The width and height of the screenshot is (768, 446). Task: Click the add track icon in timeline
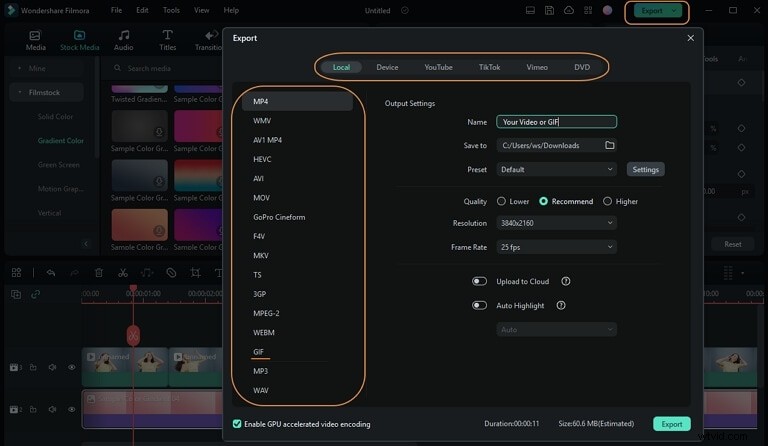coord(16,294)
